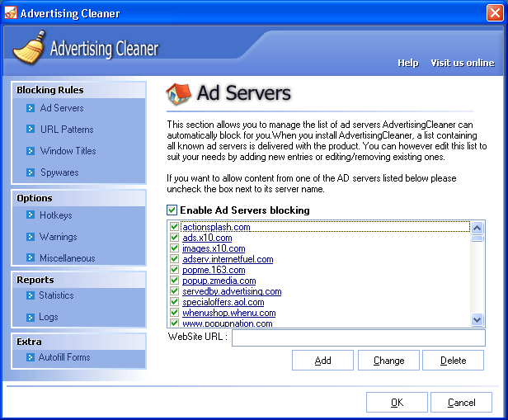This screenshot has width=508, height=420.
Task: Click the arrow icon beside Hotkeys
Action: [31, 215]
